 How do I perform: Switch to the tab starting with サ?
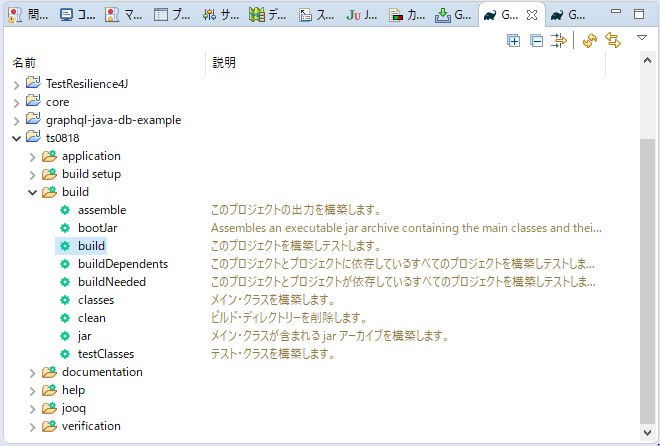pyautogui.click(x=221, y=16)
